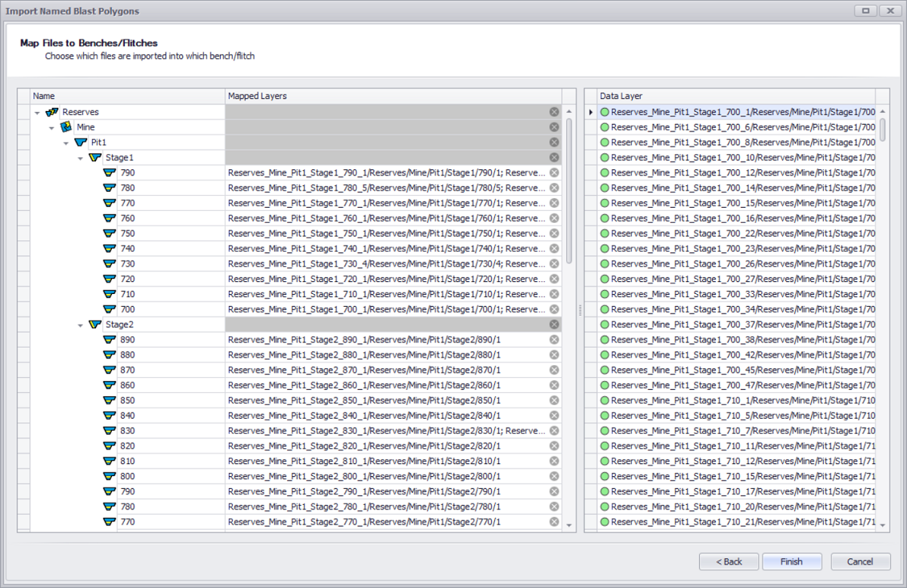Select data layer Reserves_Mine_Pit1_Stage1_710_7
The height and width of the screenshot is (588, 907).
tap(743, 430)
